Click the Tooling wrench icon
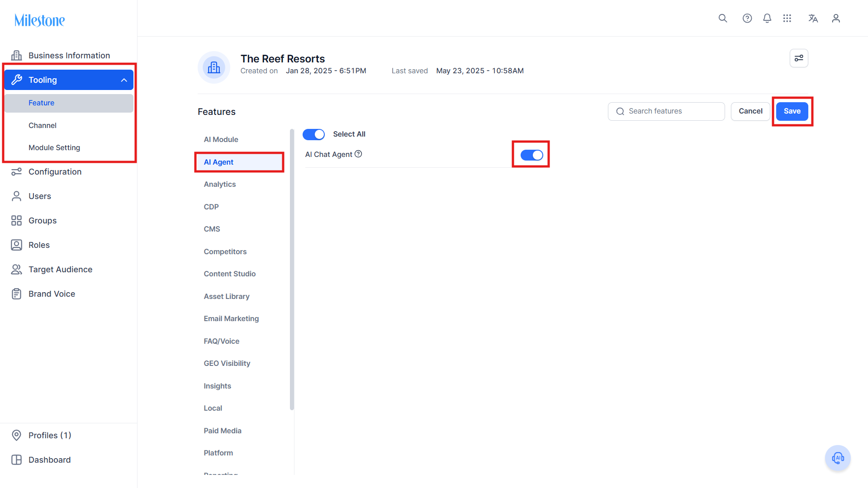This screenshot has width=868, height=488. (x=16, y=80)
